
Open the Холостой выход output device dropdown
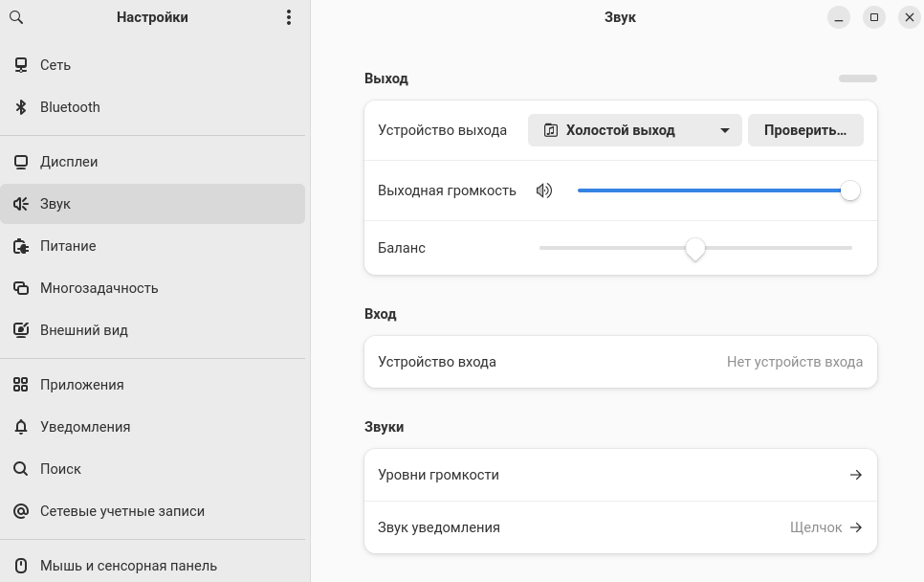pos(634,130)
